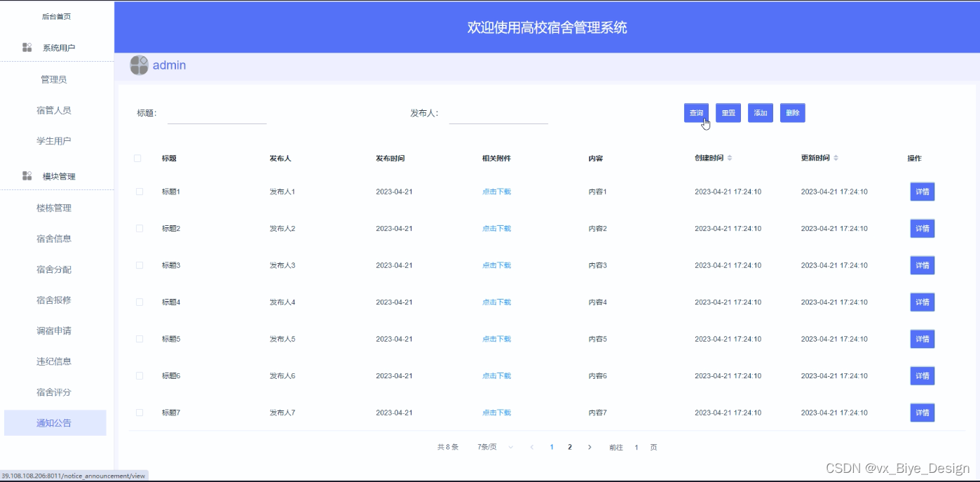This screenshot has height=482, width=980.
Task: Open 违纪信息 menu item
Action: click(54, 361)
